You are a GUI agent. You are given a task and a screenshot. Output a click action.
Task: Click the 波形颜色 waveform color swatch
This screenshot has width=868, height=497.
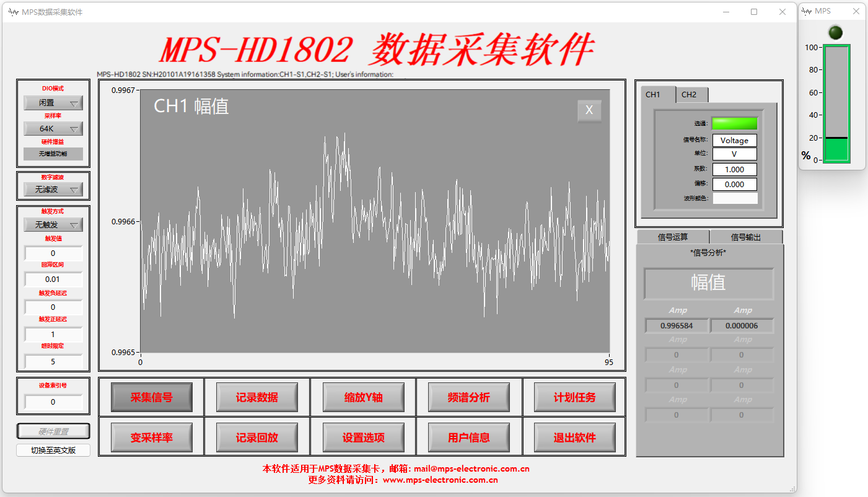[x=735, y=198]
